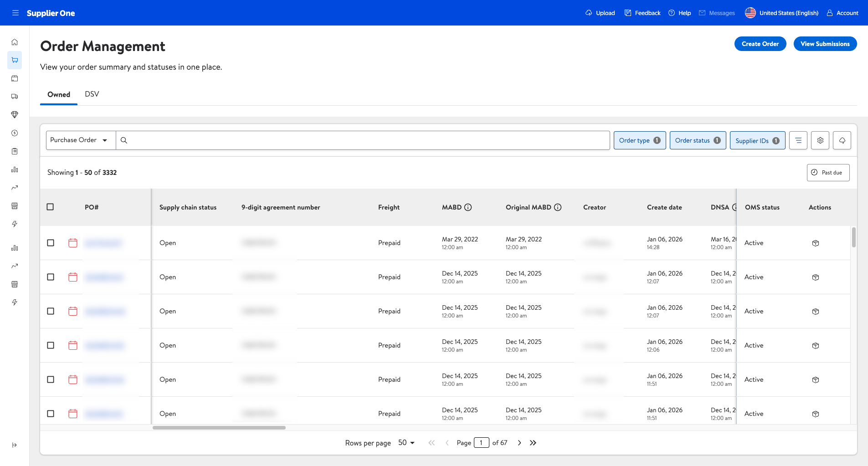Expand the Order status filter
The height and width of the screenshot is (466, 868).
(x=698, y=140)
